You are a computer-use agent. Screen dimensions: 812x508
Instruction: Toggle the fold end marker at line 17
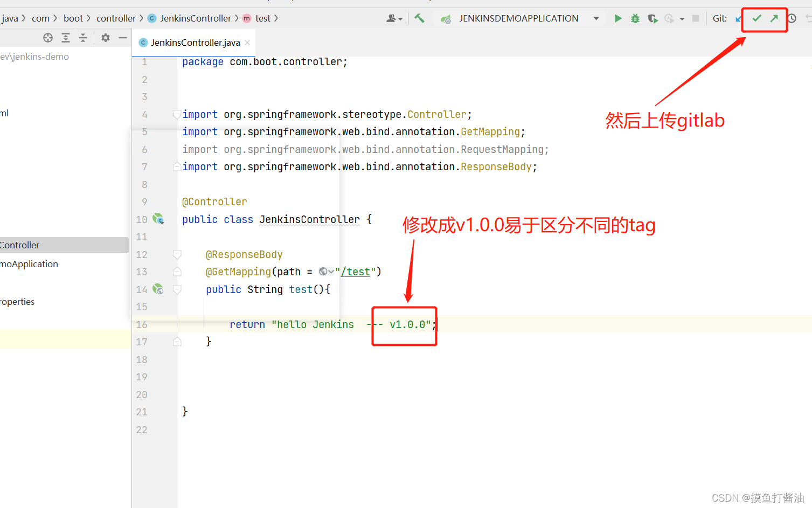[177, 342]
